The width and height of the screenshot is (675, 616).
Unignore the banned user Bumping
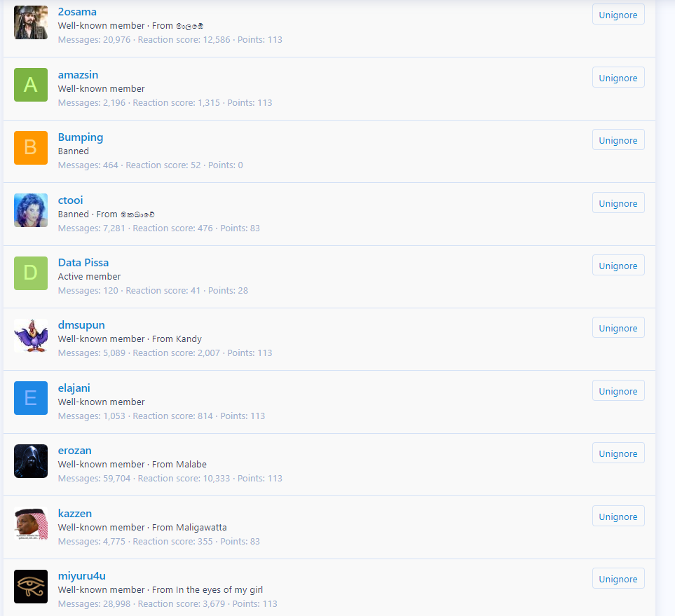[618, 140]
